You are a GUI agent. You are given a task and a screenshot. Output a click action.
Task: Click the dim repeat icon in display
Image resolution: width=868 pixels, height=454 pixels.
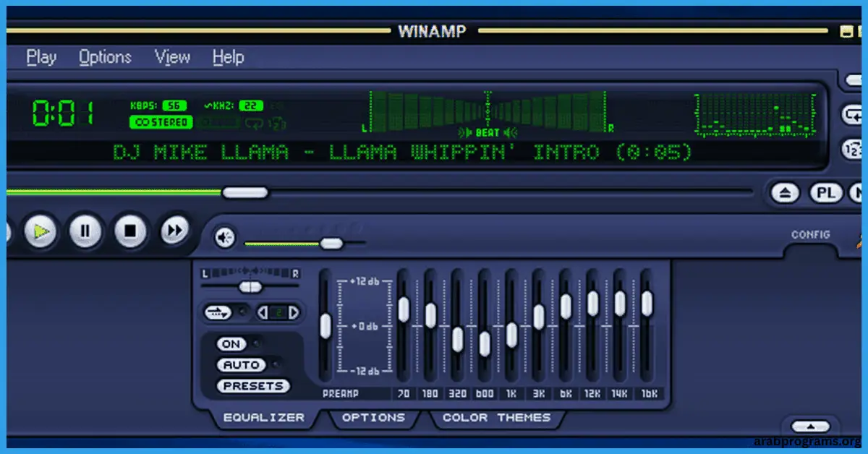tap(255, 123)
